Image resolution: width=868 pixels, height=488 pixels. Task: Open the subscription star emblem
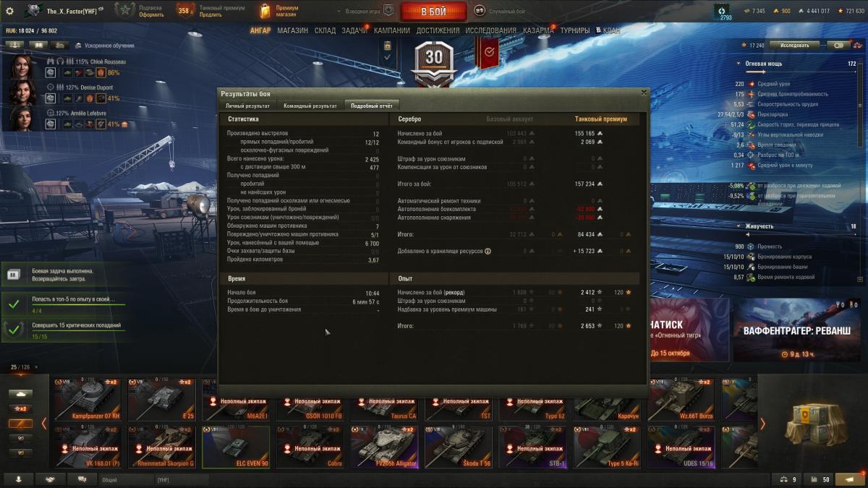pyautogui.click(x=125, y=10)
